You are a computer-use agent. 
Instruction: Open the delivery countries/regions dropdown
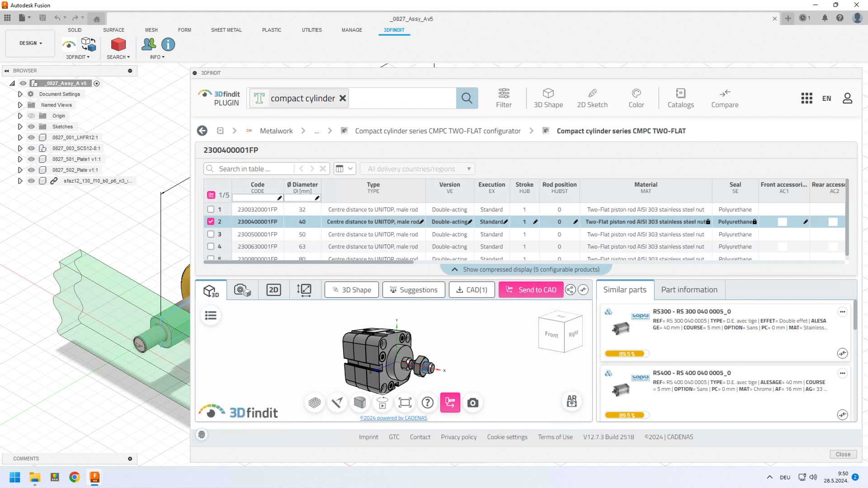[417, 169]
